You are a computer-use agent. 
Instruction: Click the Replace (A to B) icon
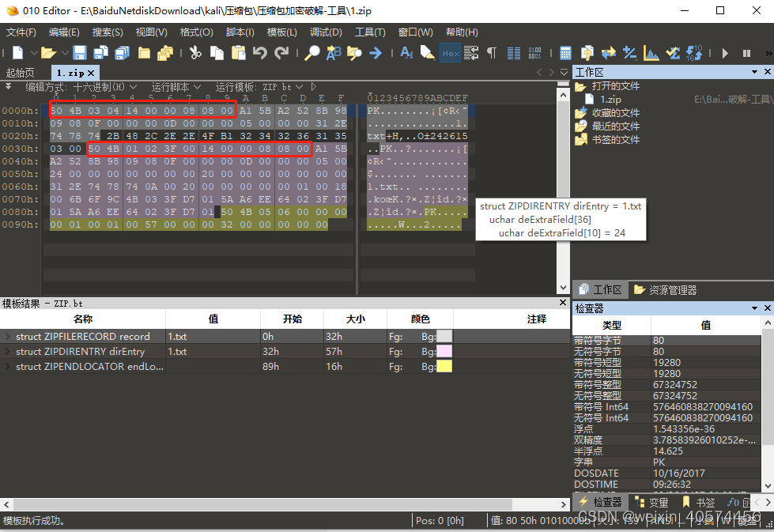click(334, 53)
